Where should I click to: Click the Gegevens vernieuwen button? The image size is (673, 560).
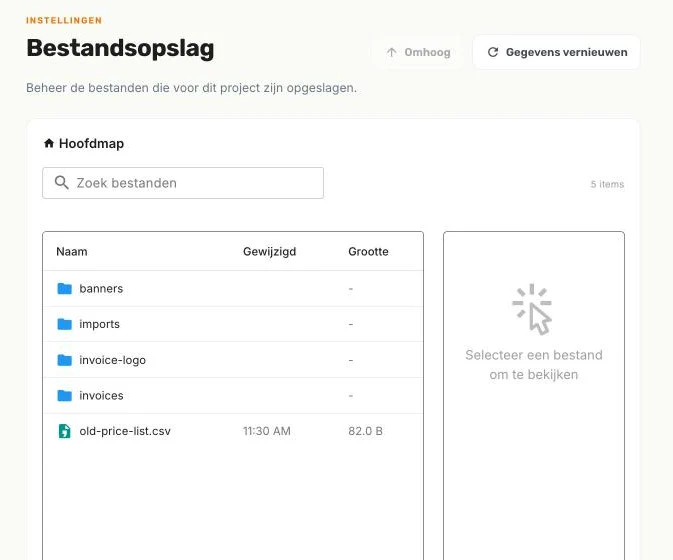pos(556,52)
